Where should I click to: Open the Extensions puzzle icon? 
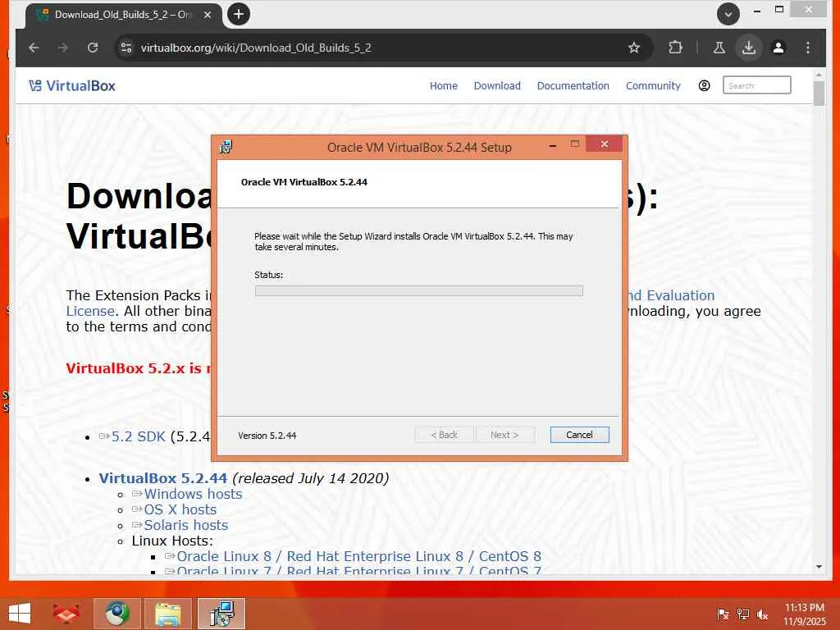676,48
